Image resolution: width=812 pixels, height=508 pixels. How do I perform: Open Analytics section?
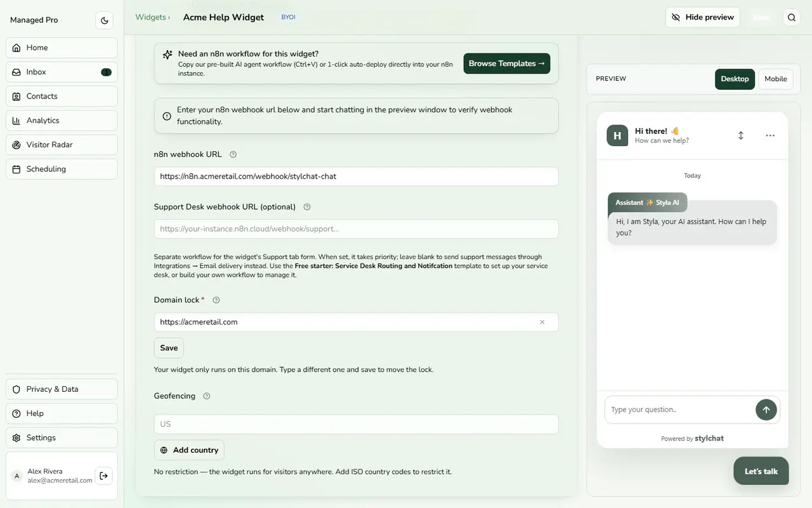click(x=62, y=121)
